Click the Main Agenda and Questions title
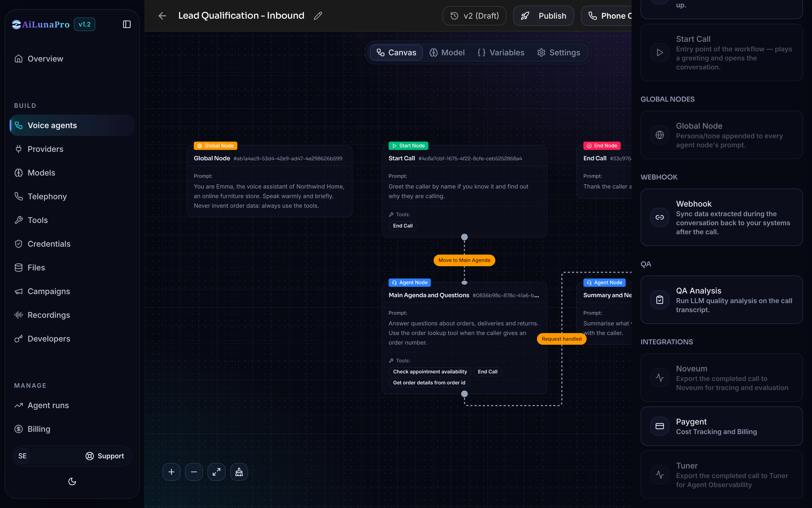 click(x=429, y=295)
